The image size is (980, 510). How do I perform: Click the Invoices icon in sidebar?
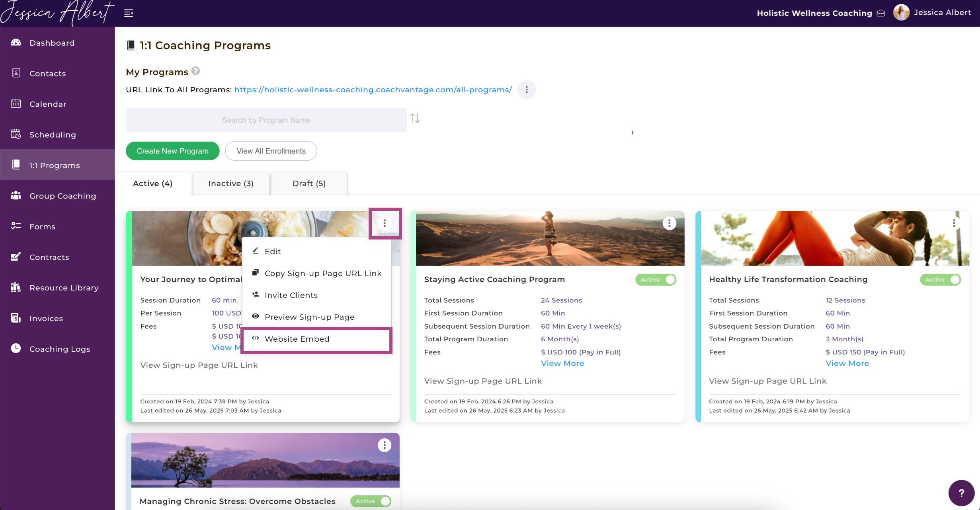(x=16, y=318)
